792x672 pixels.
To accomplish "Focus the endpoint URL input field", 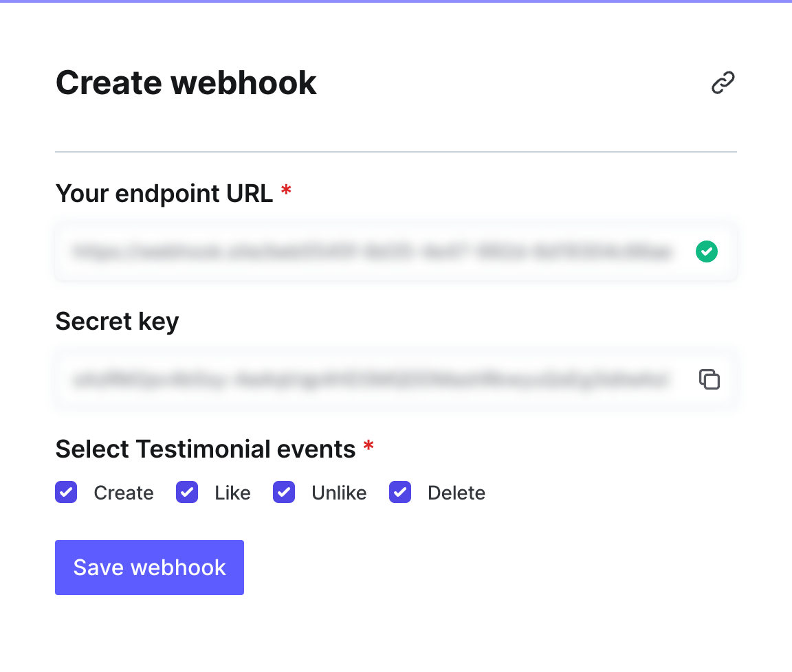I will (x=371, y=252).
